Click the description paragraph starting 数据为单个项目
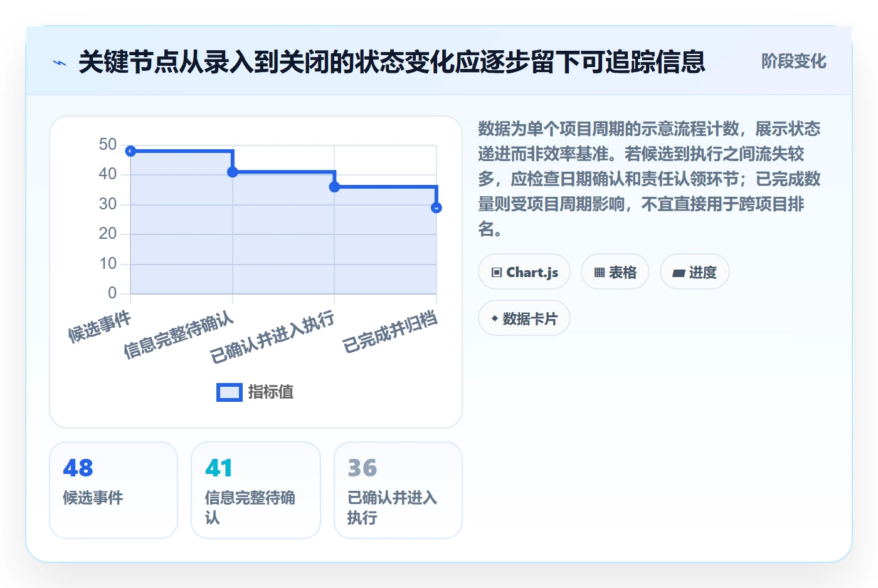Image resolution: width=878 pixels, height=588 pixels. (x=650, y=179)
